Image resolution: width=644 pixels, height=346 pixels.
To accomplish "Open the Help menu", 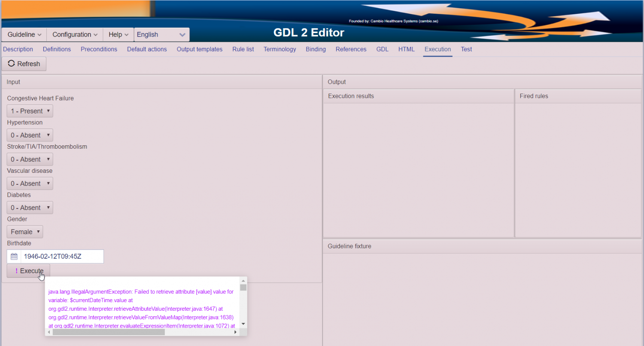I will click(118, 34).
